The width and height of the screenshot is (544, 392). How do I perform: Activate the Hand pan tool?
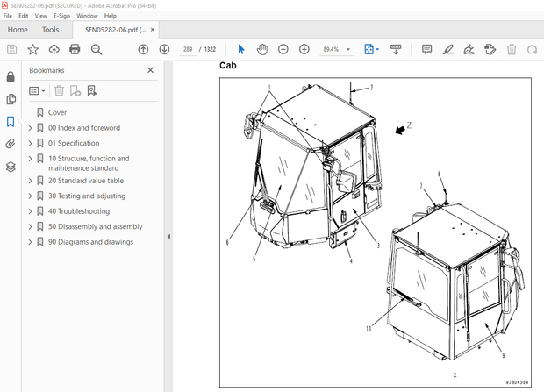(262, 50)
